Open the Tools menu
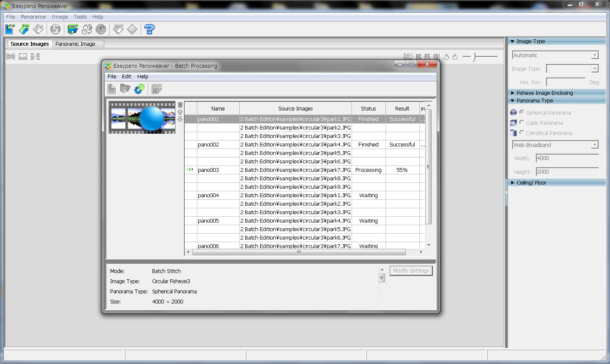 [x=80, y=17]
